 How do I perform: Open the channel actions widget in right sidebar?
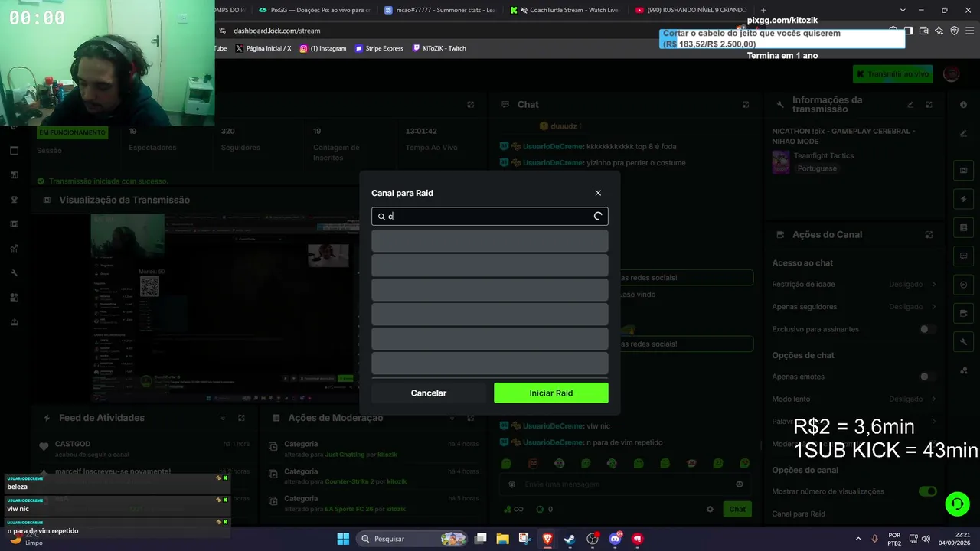point(964,313)
